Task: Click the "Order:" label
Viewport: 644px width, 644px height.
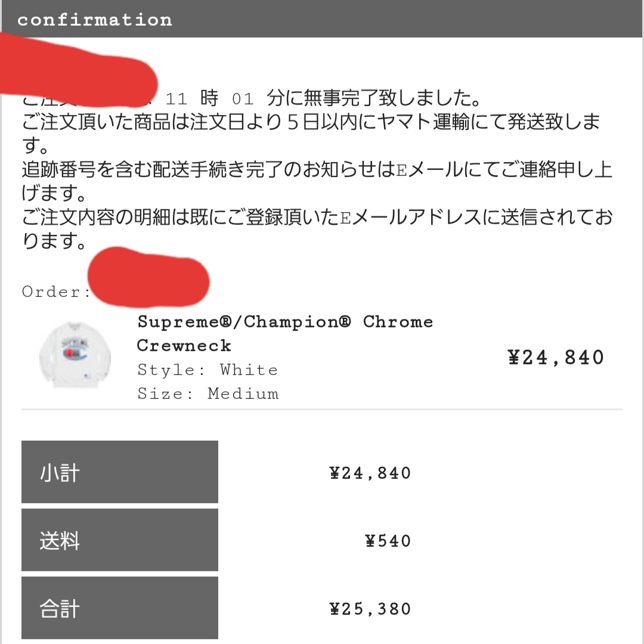Action: tap(56, 292)
